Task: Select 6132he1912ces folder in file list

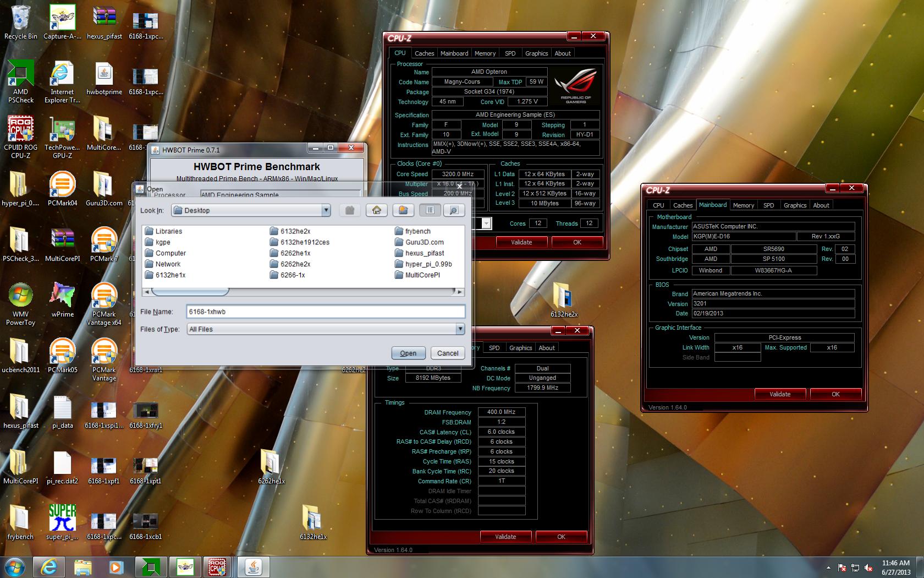Action: click(x=300, y=242)
